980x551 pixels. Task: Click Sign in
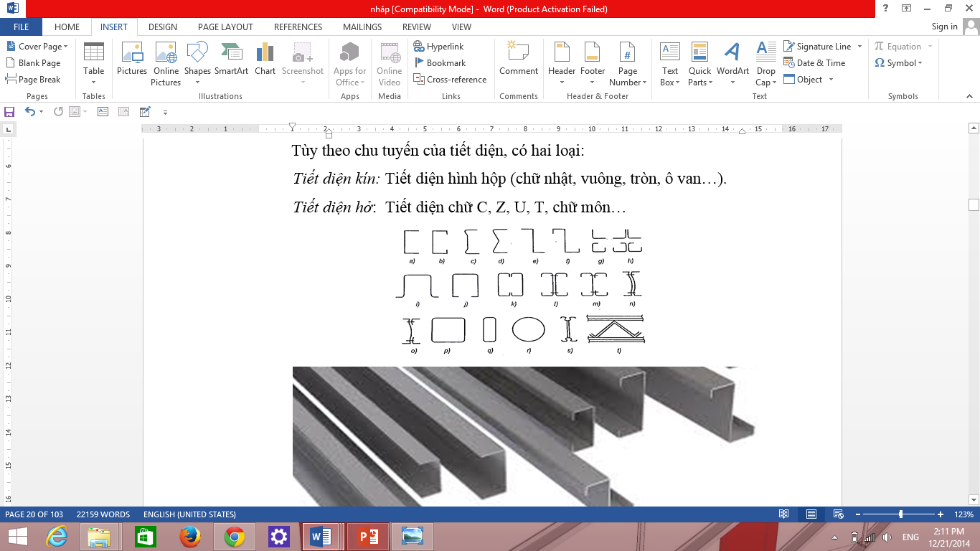coord(944,27)
